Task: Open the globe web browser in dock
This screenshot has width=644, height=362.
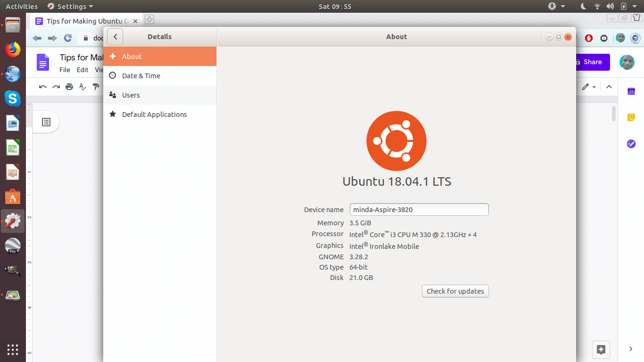Action: tap(13, 74)
